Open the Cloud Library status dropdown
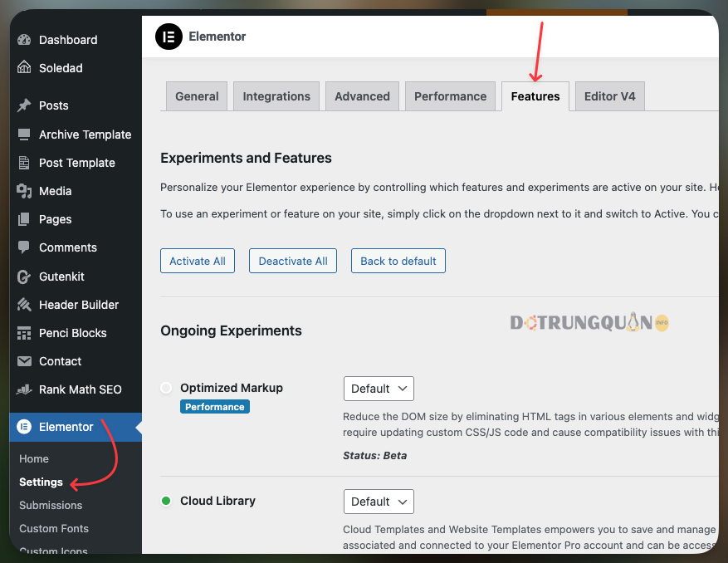 click(x=379, y=502)
